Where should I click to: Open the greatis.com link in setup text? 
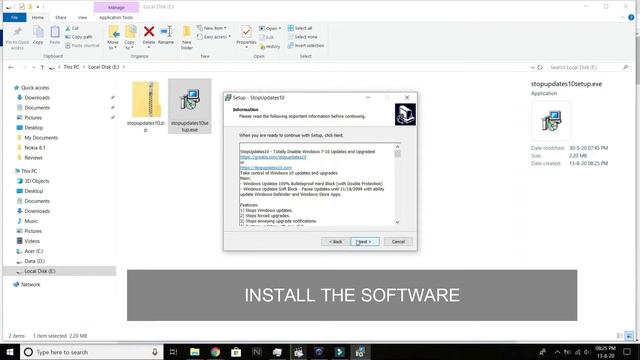pyautogui.click(x=273, y=157)
